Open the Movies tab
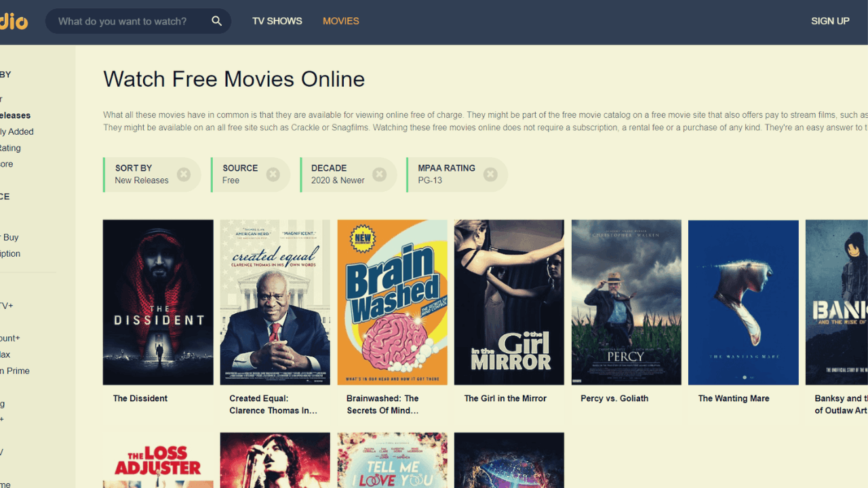The width and height of the screenshot is (868, 488). tap(341, 21)
